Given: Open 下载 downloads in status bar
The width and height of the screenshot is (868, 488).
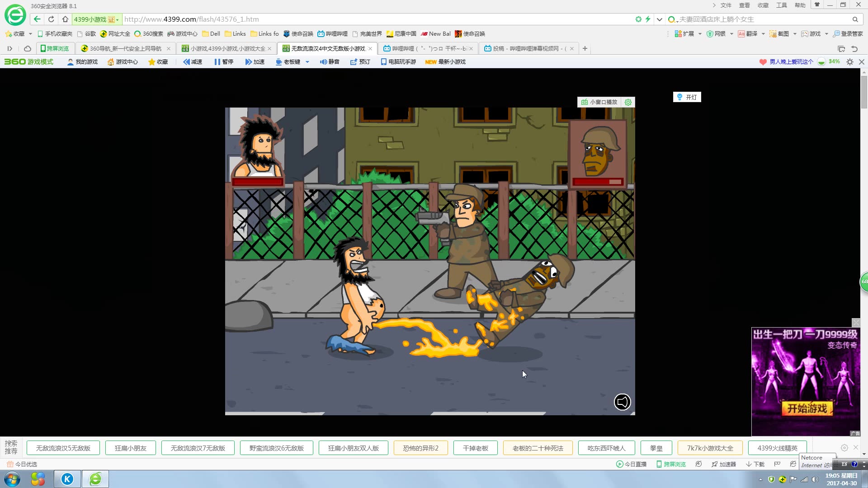Looking at the screenshot, I should 755,464.
